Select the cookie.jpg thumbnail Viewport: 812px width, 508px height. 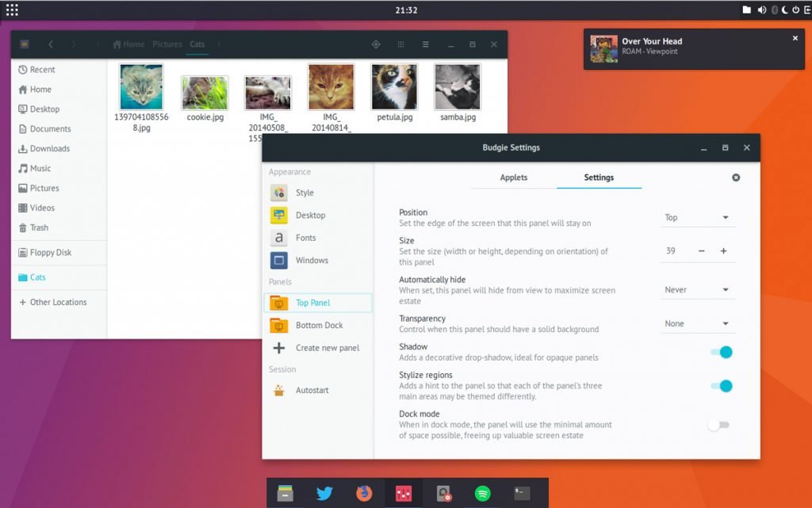(x=205, y=93)
